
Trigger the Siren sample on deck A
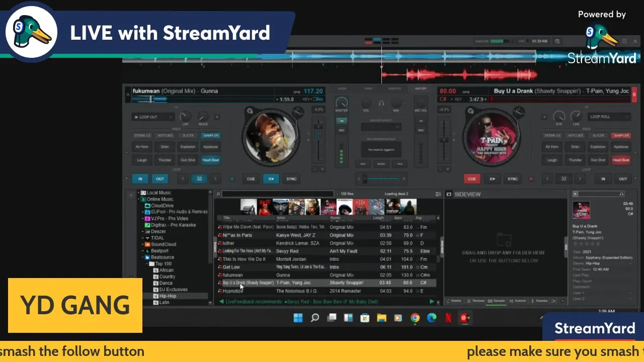pos(165,147)
